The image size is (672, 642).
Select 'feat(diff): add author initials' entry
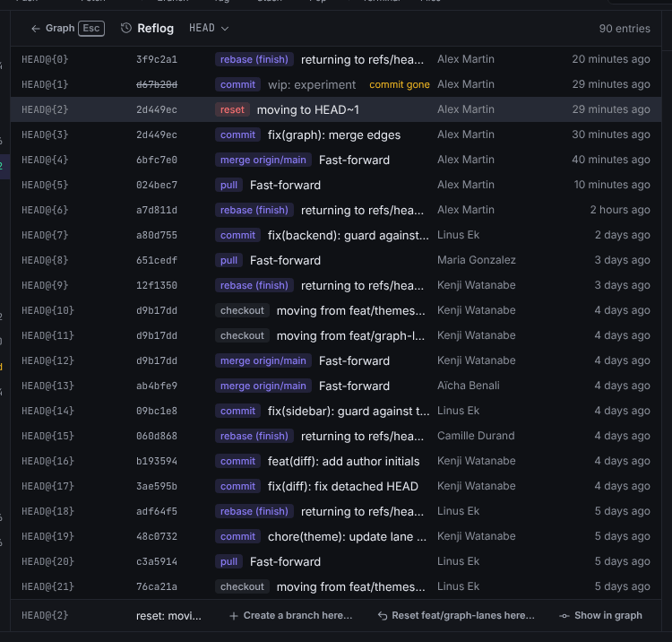[343, 461]
